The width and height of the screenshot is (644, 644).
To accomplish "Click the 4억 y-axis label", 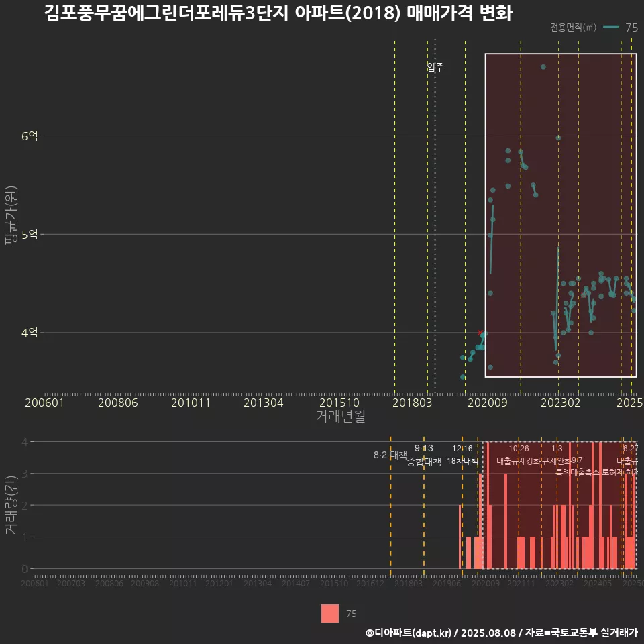I will point(29,332).
